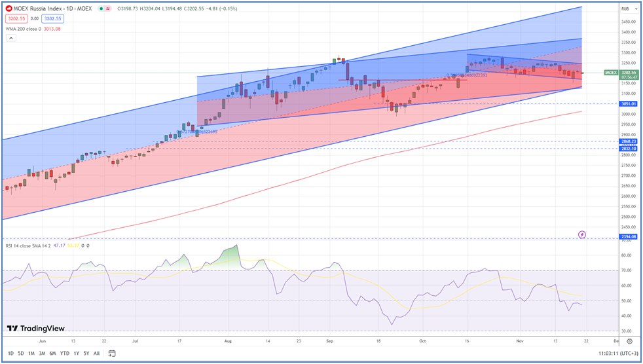Click the red 3202.55 sell price box

(16, 18)
